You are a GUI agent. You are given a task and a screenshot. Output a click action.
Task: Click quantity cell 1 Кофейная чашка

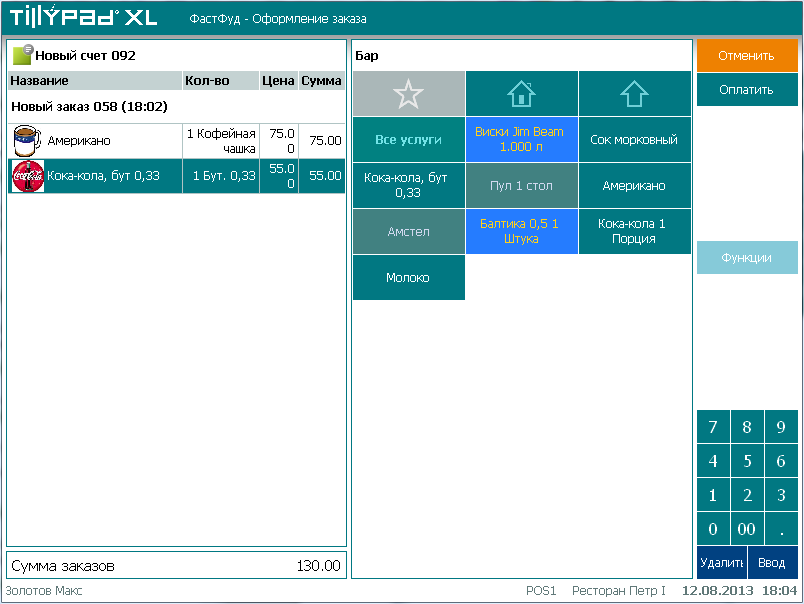pyautogui.click(x=221, y=141)
